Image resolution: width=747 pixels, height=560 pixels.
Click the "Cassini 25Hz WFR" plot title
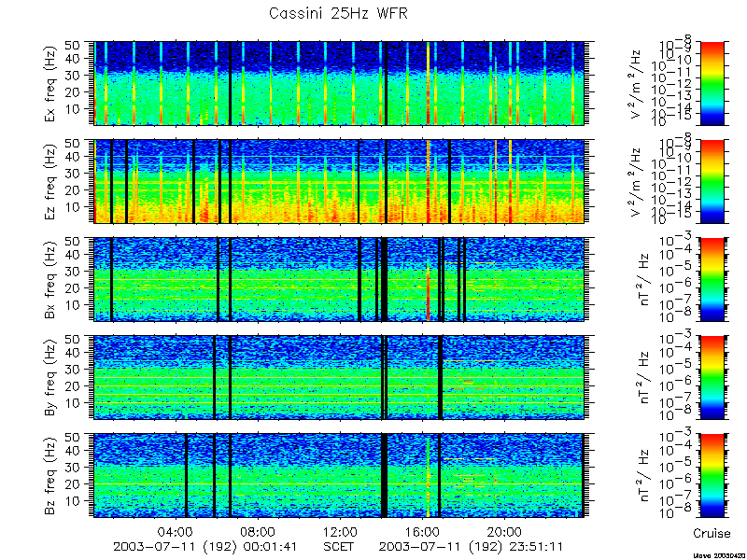coord(338,14)
